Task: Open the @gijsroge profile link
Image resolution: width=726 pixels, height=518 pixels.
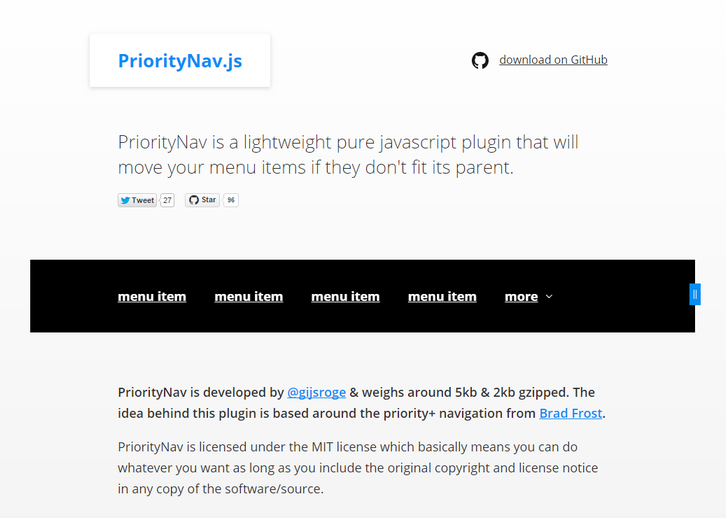Action: click(317, 393)
